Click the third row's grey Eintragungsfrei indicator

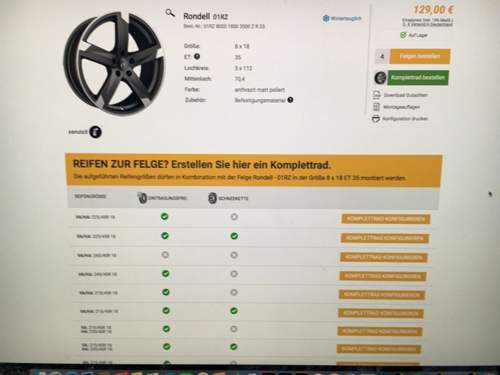point(165,255)
